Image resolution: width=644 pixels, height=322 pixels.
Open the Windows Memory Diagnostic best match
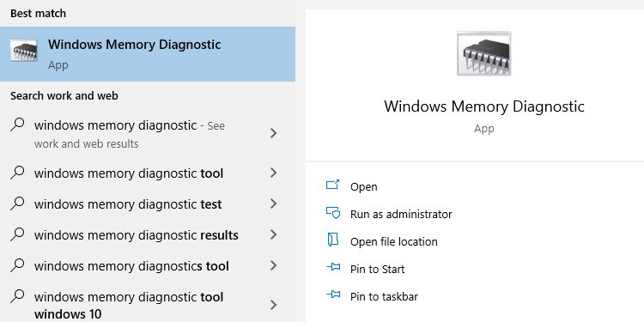pyautogui.click(x=148, y=54)
